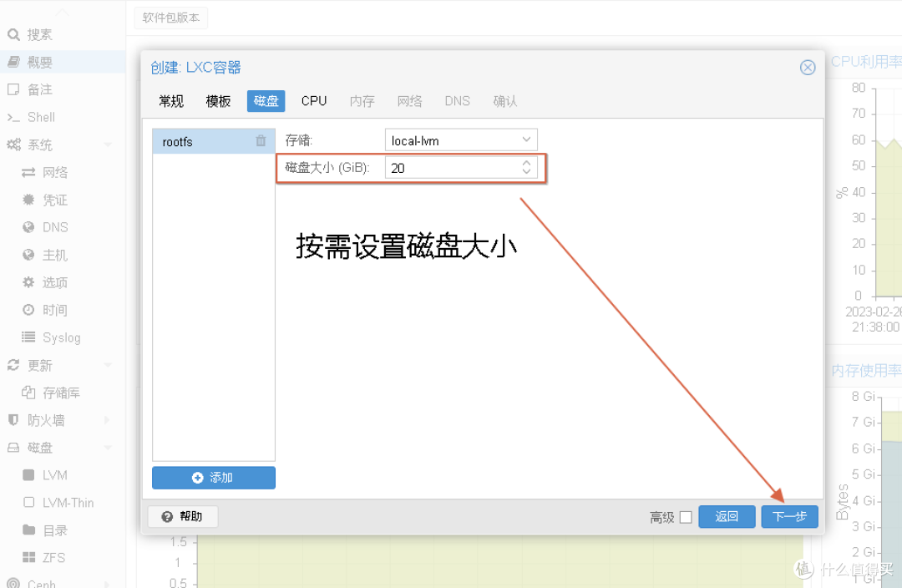
Task: Open the Shell from the sidebar
Action: (40, 117)
